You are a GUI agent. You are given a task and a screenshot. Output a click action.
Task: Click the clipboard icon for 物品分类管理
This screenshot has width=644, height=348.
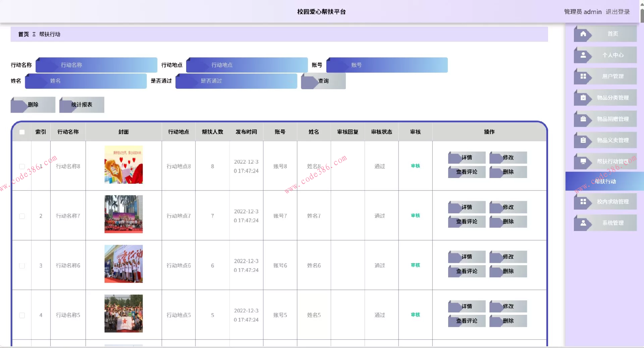(583, 98)
